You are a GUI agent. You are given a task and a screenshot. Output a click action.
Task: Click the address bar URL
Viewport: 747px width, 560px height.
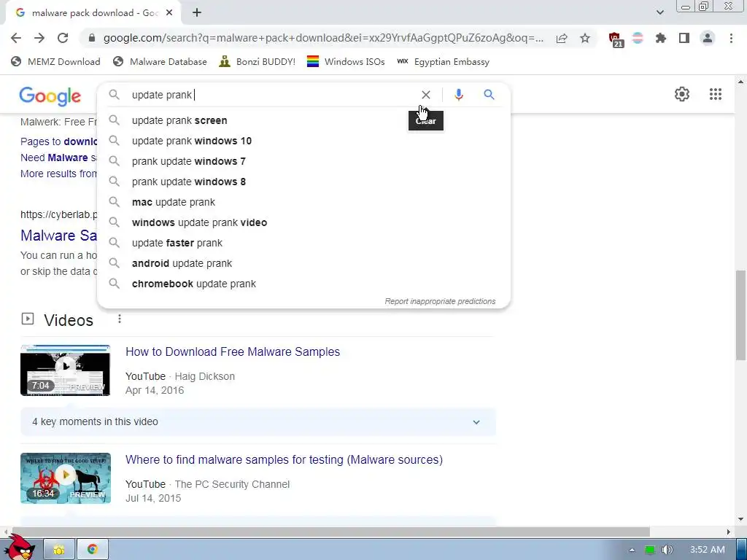[323, 38]
